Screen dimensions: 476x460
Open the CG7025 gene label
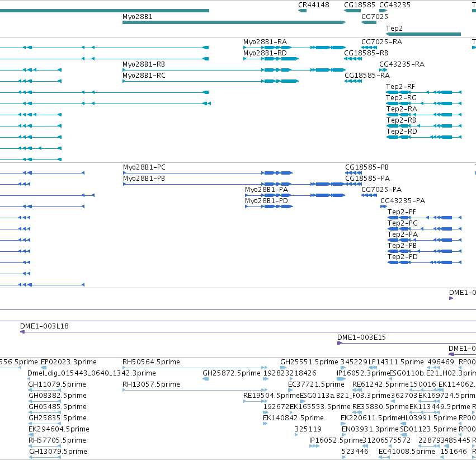374,16
